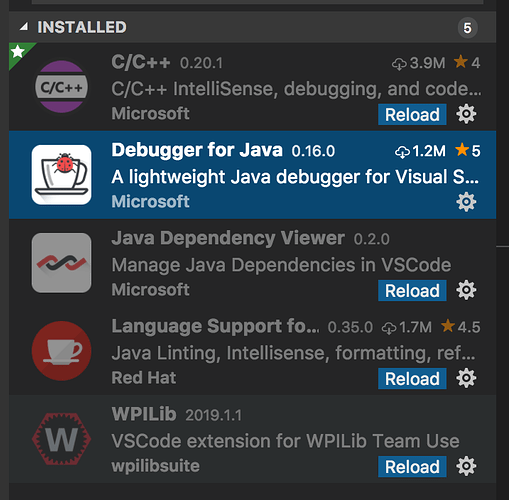Click the Debugger for Java rating star
The width and height of the screenshot is (509, 500).
[x=462, y=150]
